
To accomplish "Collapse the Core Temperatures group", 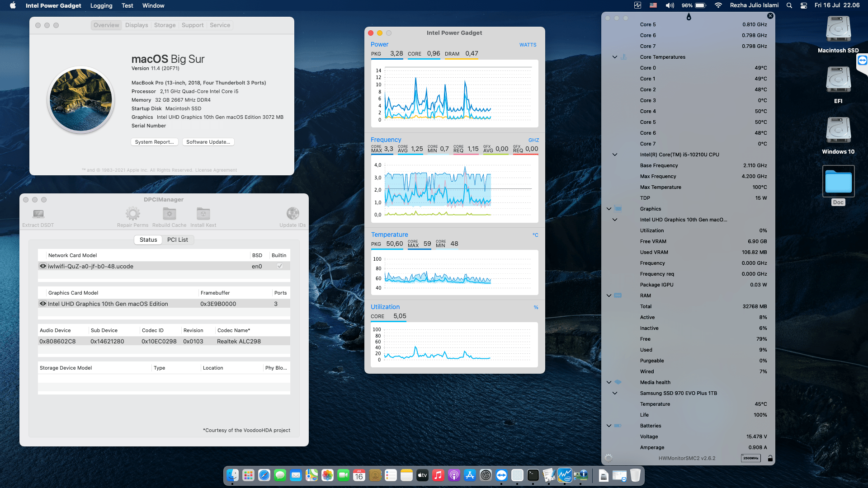I will tap(615, 57).
